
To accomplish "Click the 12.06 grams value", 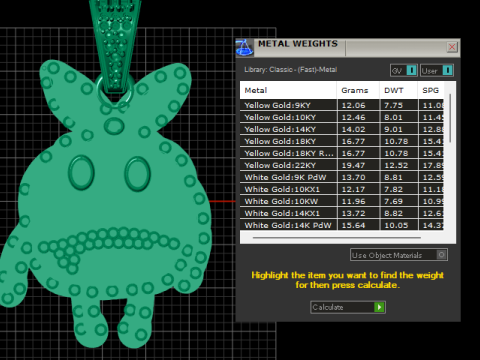I will 353,105.
